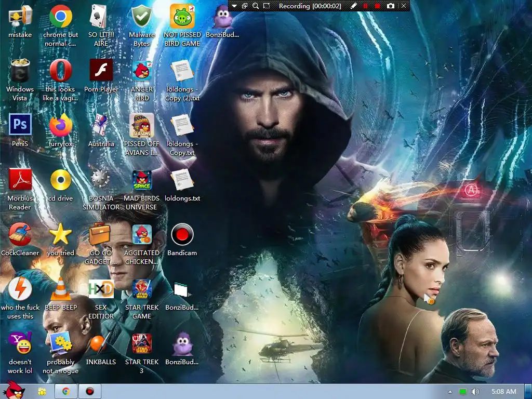Launch the 'STAR TREK 3' icon
Screen dimensions: 532x399
click(141, 343)
